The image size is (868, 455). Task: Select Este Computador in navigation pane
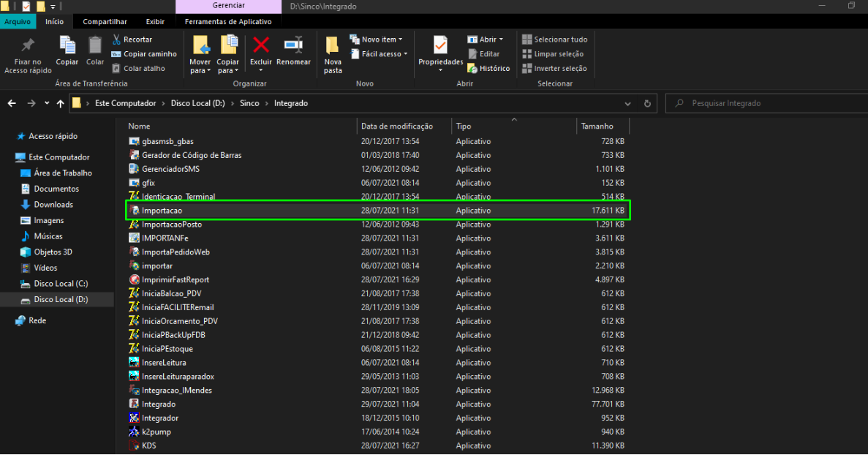(x=53, y=157)
